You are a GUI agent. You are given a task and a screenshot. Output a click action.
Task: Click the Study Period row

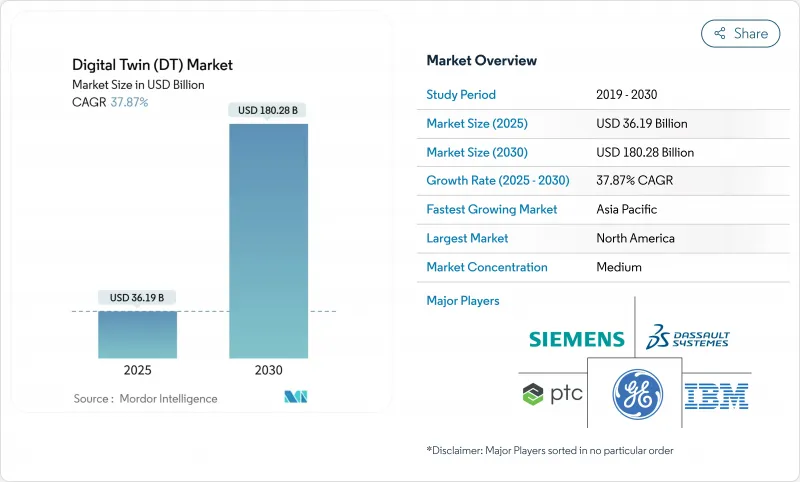point(460,95)
